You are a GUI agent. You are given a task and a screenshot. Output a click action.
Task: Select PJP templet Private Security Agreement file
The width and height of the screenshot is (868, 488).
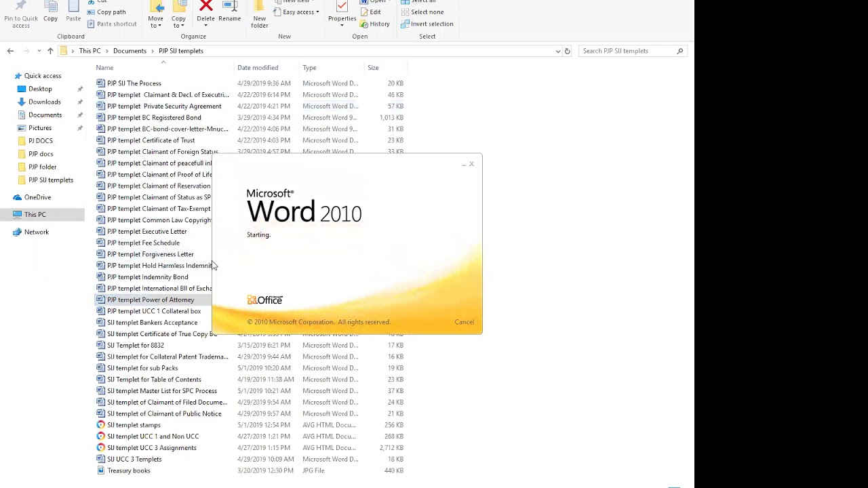coord(164,106)
